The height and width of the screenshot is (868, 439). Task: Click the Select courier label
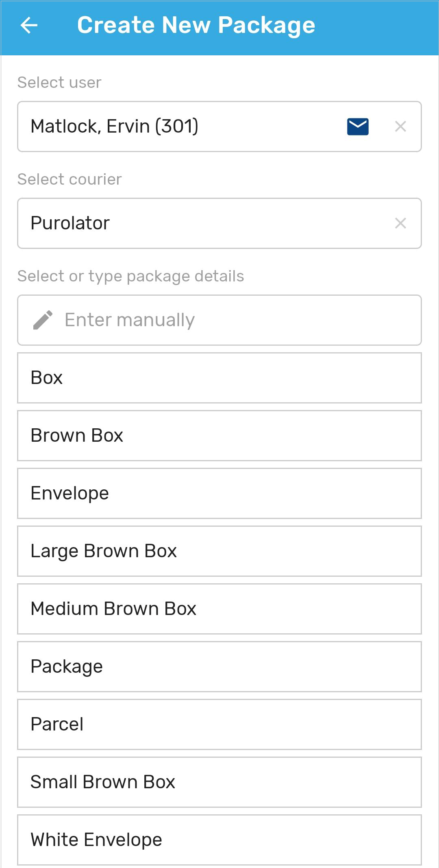point(70,179)
